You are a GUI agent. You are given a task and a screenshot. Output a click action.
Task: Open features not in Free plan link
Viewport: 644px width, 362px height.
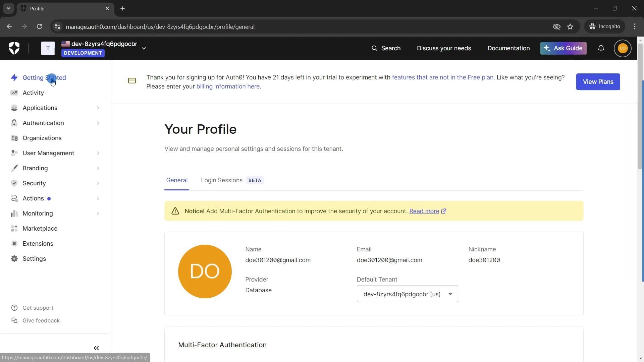(443, 77)
